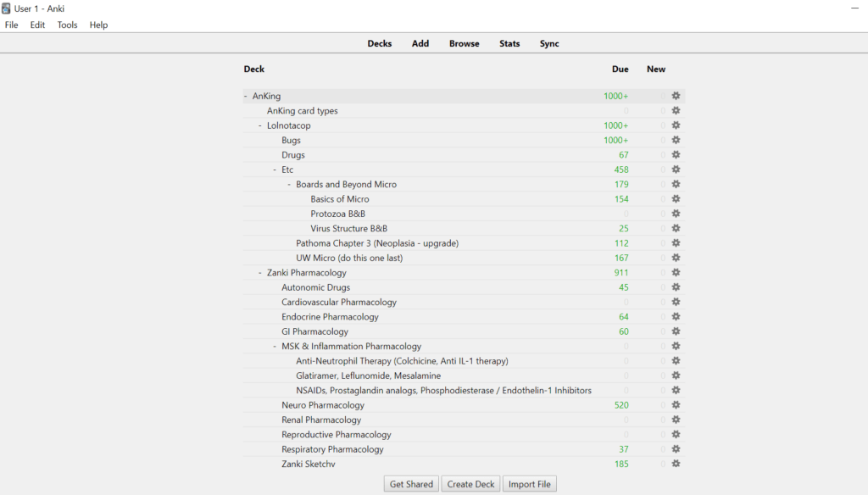Screen dimensions: 868x495
Task: Open gear for Glatiramer, Leflunomide, Mesalamine
Action: 676,375
